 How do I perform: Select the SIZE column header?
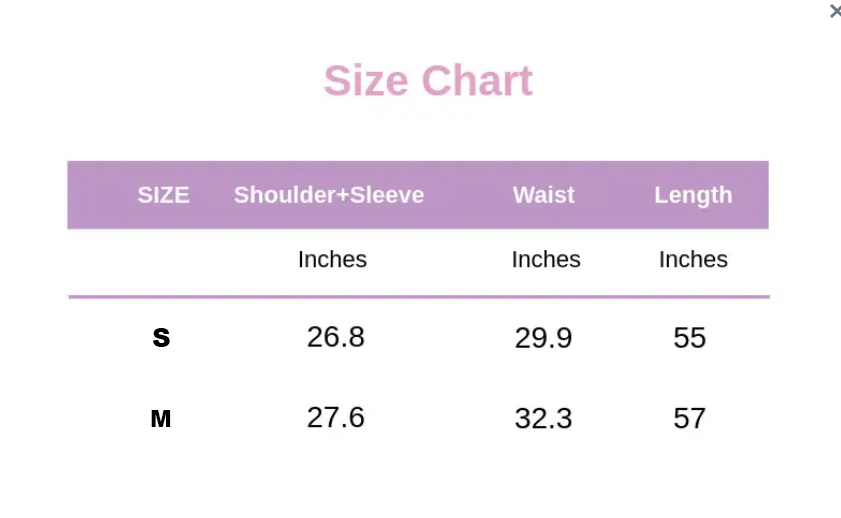click(163, 195)
